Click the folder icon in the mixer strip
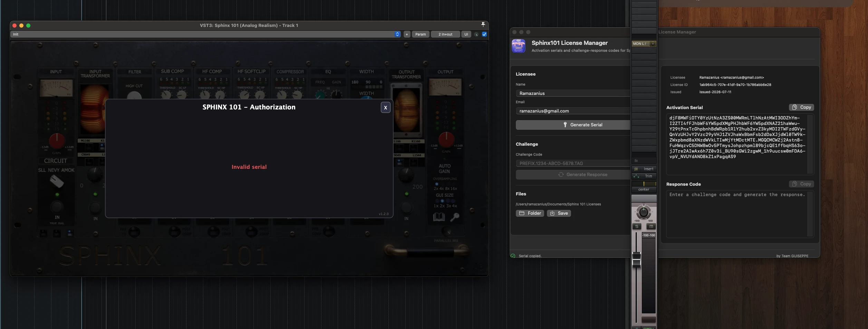Screen dimensions: 868x329 click(x=636, y=161)
